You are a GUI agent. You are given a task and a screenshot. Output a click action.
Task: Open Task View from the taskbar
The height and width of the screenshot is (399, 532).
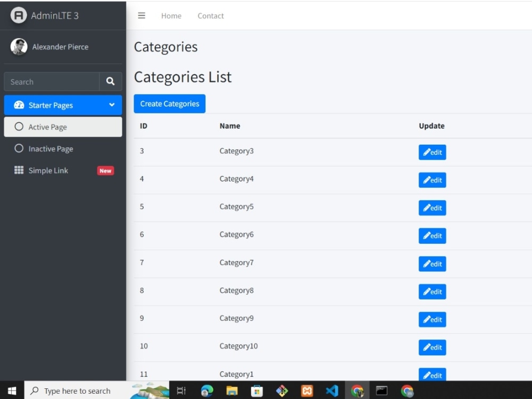pos(181,391)
